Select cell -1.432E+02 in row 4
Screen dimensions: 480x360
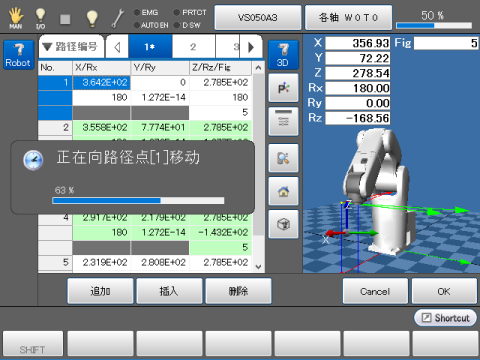point(220,232)
